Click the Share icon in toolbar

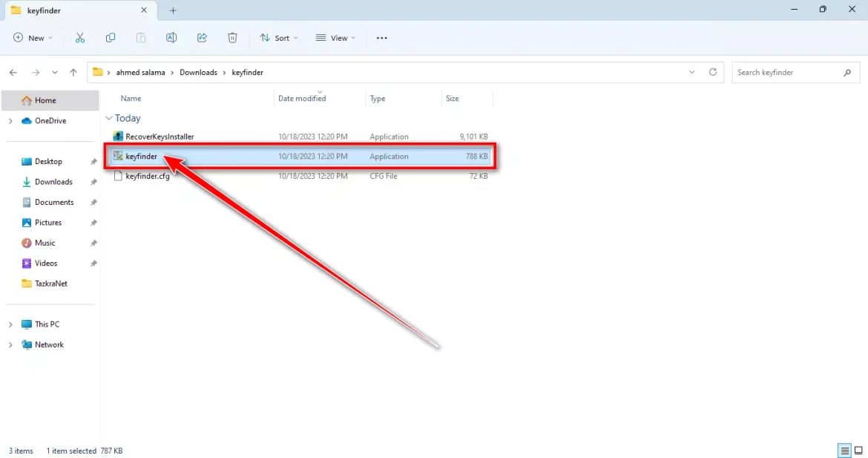click(202, 38)
